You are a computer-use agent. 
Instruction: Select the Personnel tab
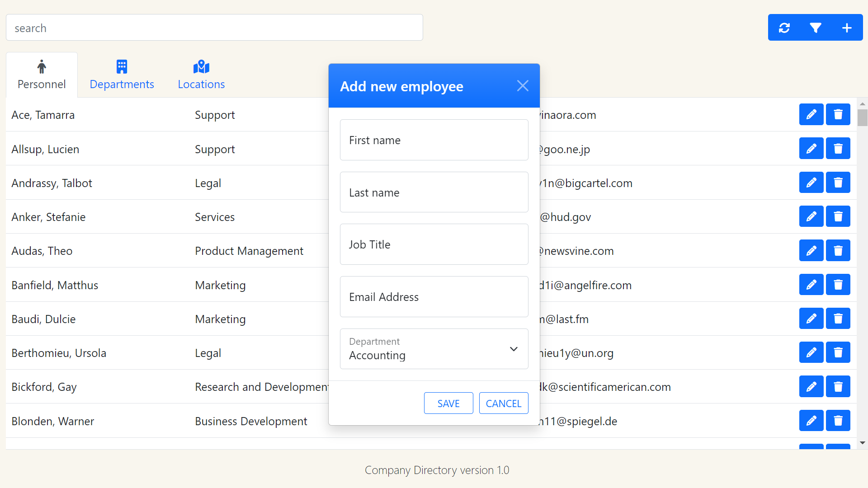[x=41, y=74]
